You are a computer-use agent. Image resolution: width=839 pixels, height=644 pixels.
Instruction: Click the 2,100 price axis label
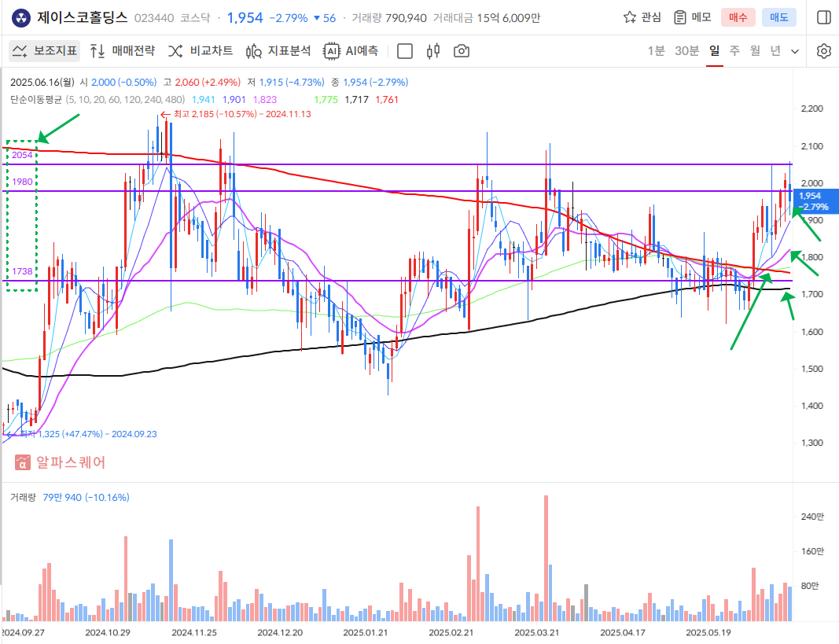pos(812,146)
